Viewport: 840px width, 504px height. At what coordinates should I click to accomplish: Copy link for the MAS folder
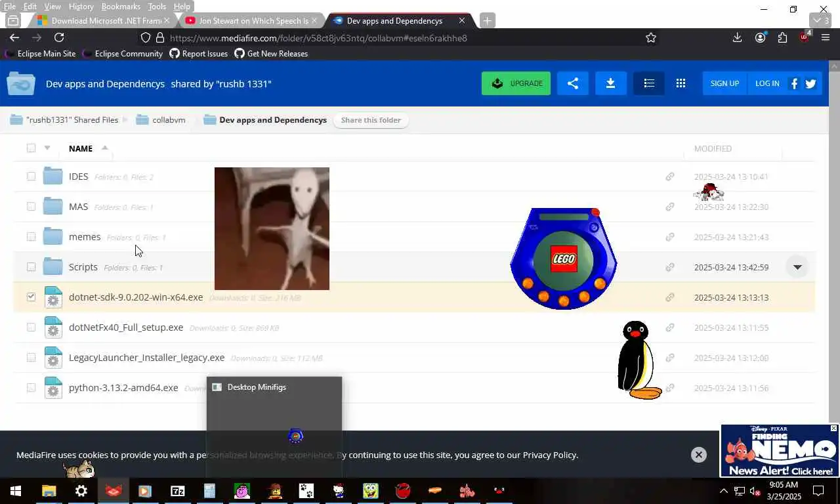point(670,207)
